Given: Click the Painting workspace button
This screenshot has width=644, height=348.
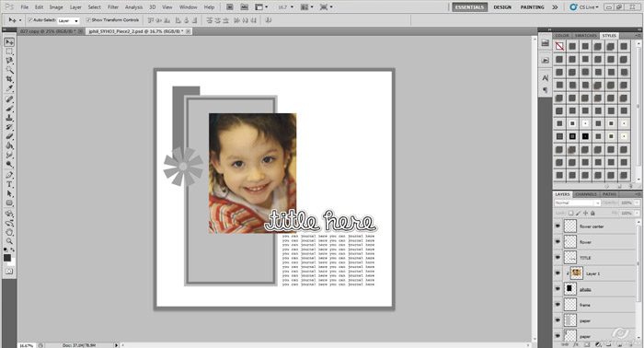Looking at the screenshot, I should pyautogui.click(x=533, y=7).
